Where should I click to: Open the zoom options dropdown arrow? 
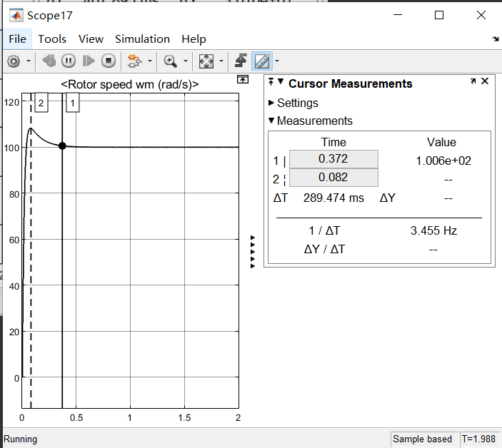click(x=186, y=61)
